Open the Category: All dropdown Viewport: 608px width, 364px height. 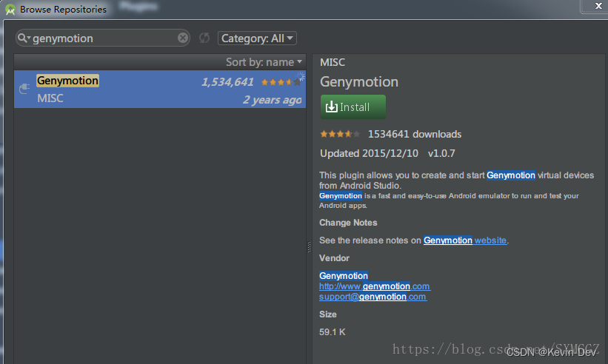(x=257, y=38)
